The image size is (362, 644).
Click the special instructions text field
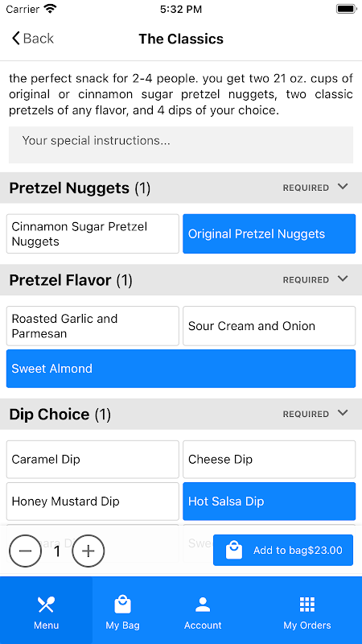click(x=181, y=145)
